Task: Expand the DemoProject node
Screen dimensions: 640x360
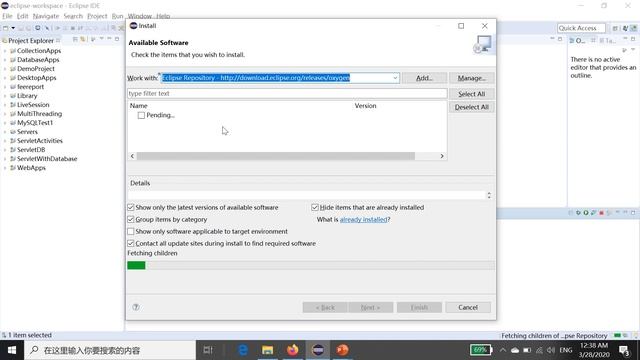Action: coord(5,69)
